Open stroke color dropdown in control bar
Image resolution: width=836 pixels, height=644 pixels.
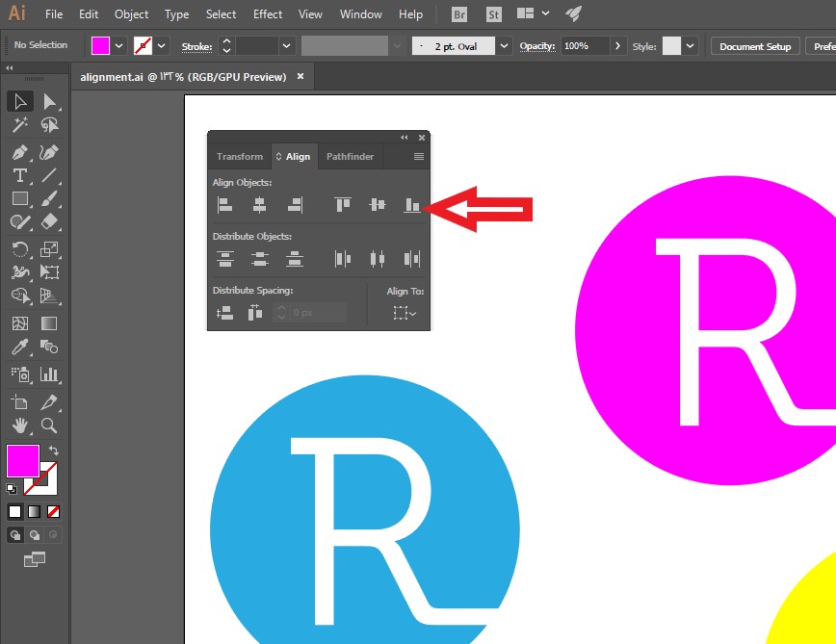pos(161,46)
